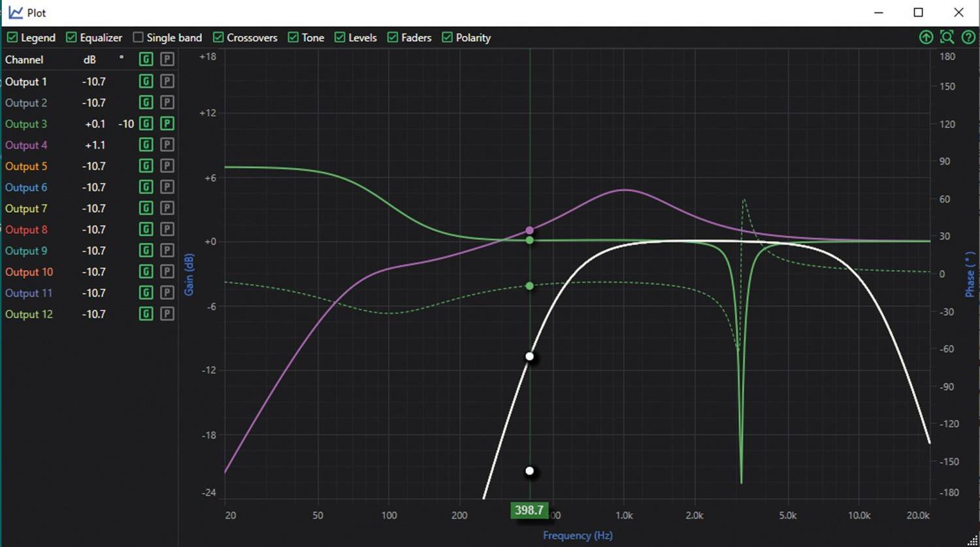Click the Channel column header
The width and height of the screenshot is (980, 547).
coord(24,59)
